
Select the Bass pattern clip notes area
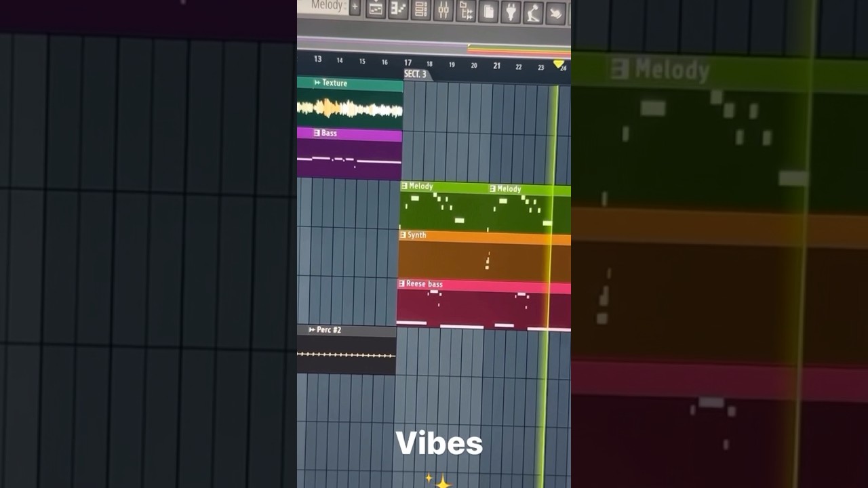(x=349, y=161)
